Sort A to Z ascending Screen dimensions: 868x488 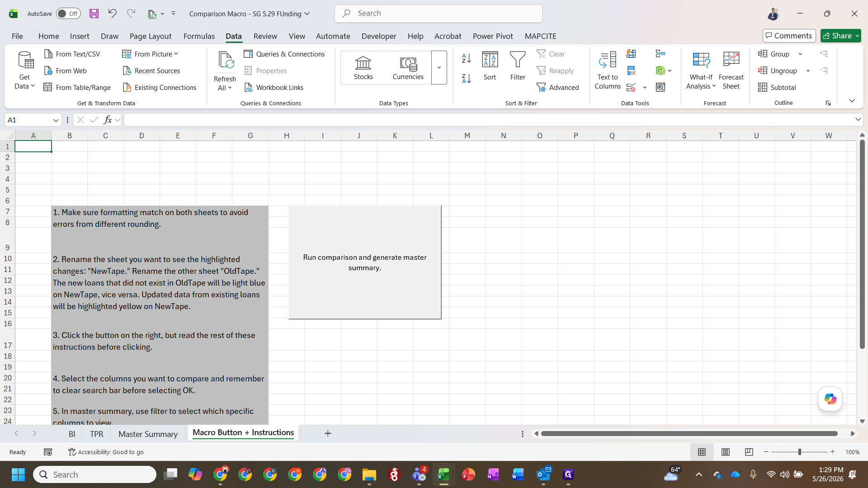pos(467,58)
